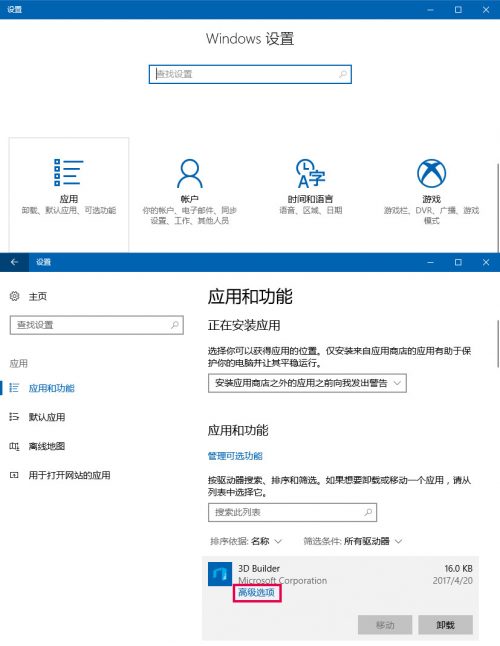Focus the Windows 设置 查找设置 search field

click(x=250, y=74)
